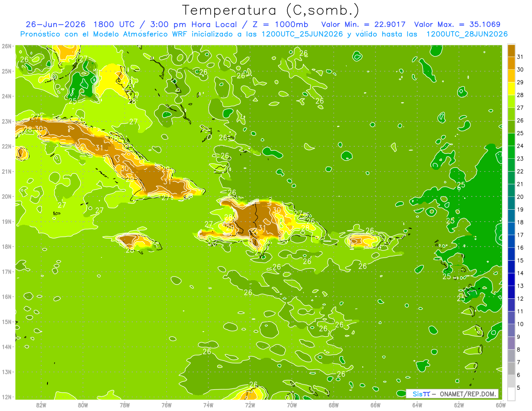Pick white legend swatch below 5
This screenshot has height=411, width=532.
coord(511,394)
